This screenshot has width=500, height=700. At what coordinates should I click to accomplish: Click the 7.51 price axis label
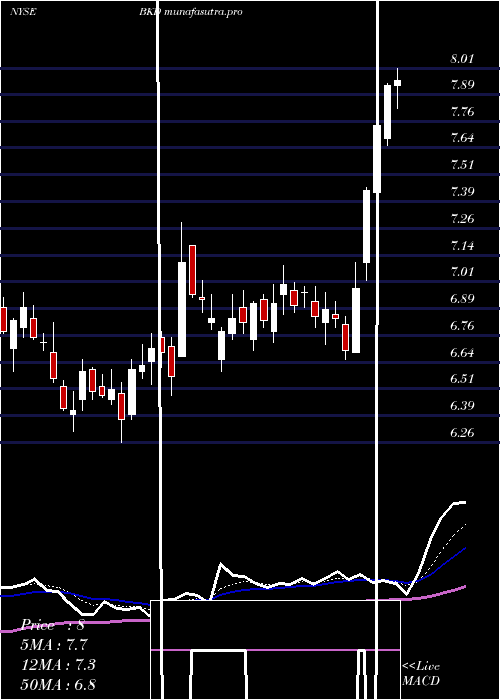[x=462, y=165]
